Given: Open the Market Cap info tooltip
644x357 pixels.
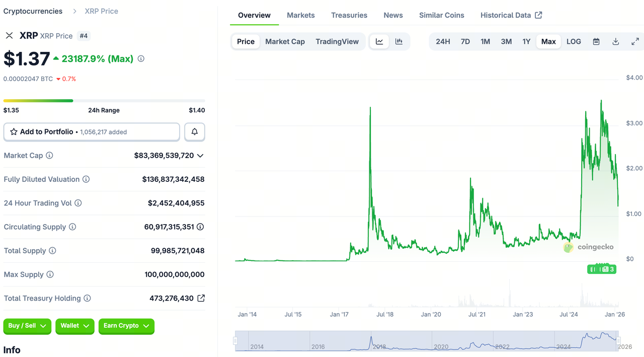Looking at the screenshot, I should coord(49,156).
